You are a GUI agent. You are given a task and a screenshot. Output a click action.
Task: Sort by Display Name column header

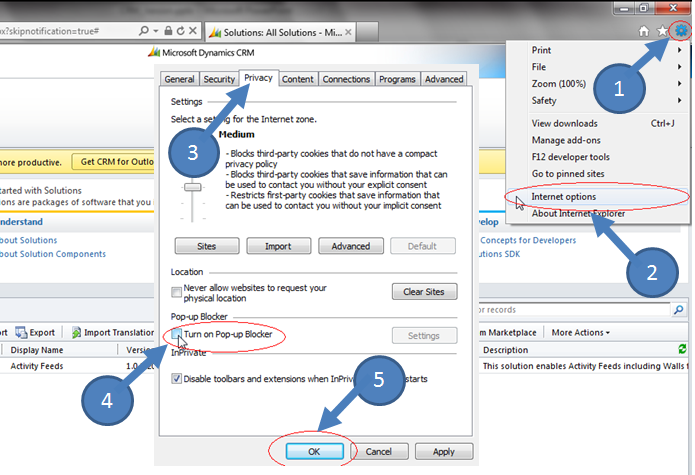[x=37, y=350]
